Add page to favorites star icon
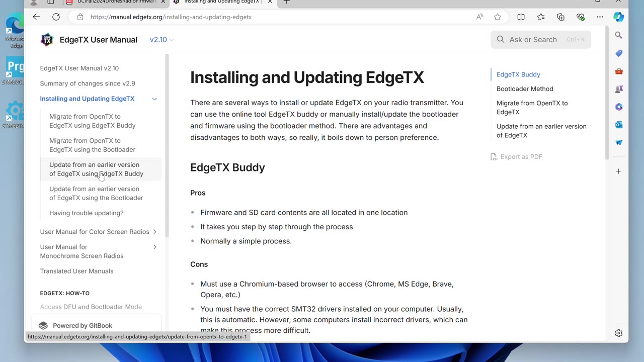644x362 pixels. point(498,17)
